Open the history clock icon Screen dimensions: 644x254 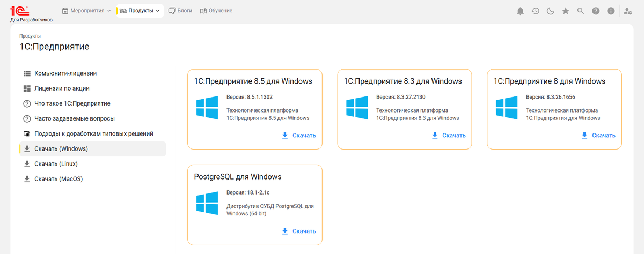[535, 11]
